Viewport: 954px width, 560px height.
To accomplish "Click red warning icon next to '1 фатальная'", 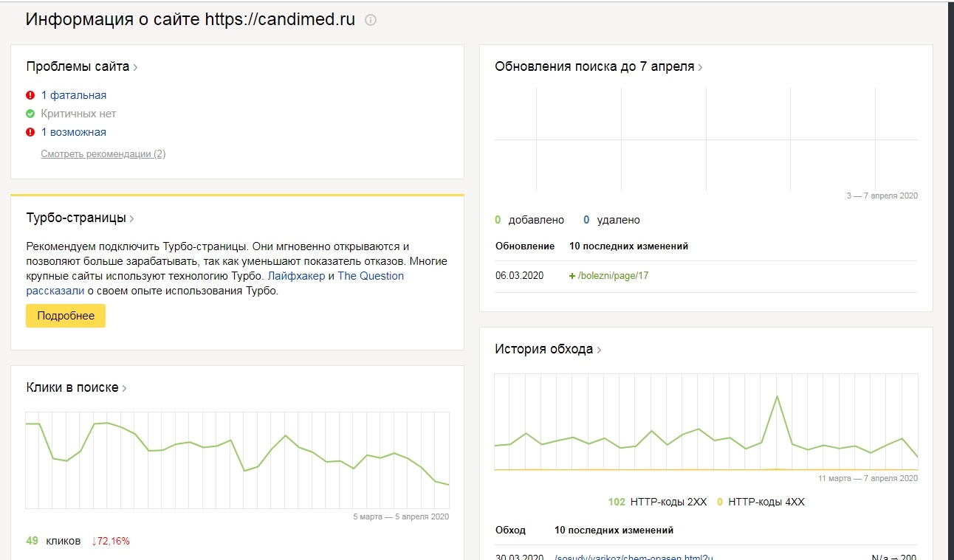I will click(x=30, y=95).
